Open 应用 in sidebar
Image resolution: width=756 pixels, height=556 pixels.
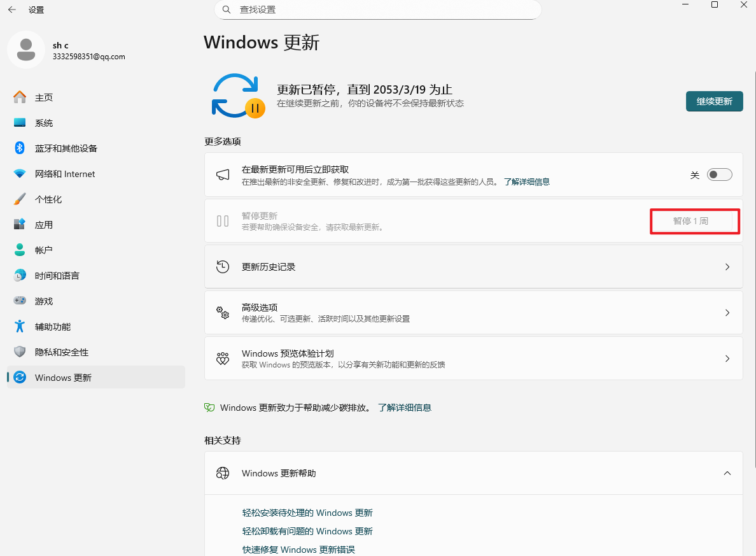[96, 224]
